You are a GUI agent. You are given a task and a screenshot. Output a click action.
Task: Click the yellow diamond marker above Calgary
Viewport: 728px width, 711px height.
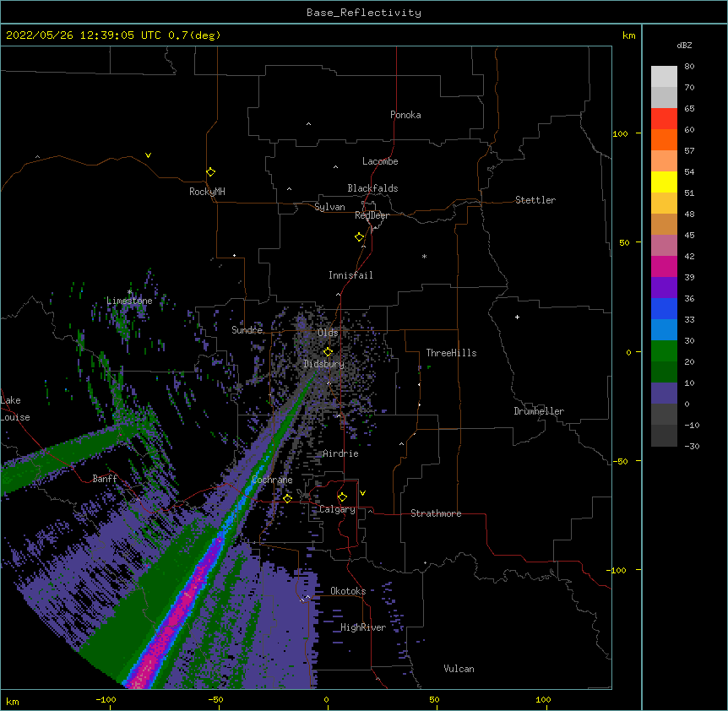pos(342,497)
